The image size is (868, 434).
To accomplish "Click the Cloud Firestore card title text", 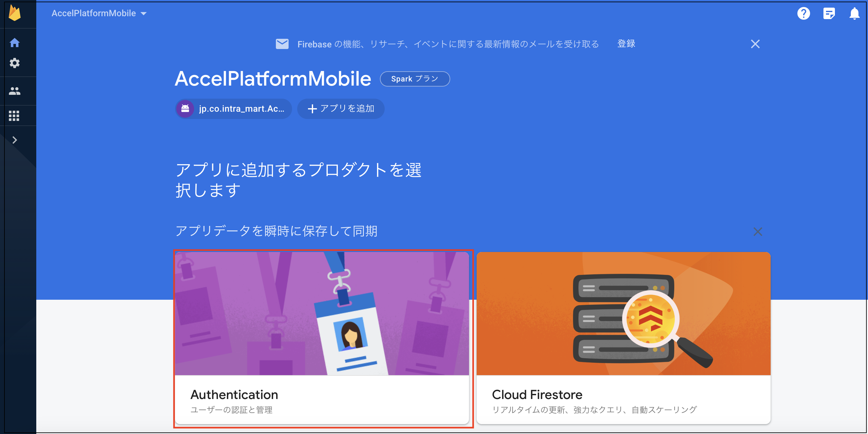I will (537, 395).
